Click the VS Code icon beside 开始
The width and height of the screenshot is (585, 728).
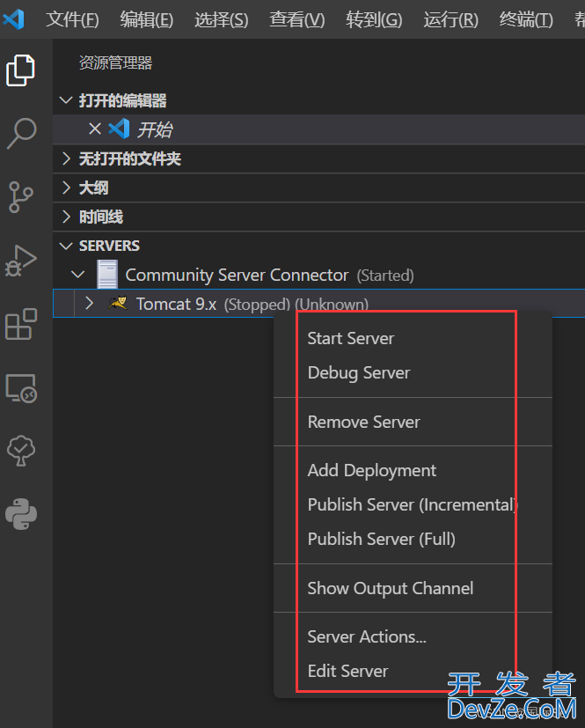click(x=119, y=129)
